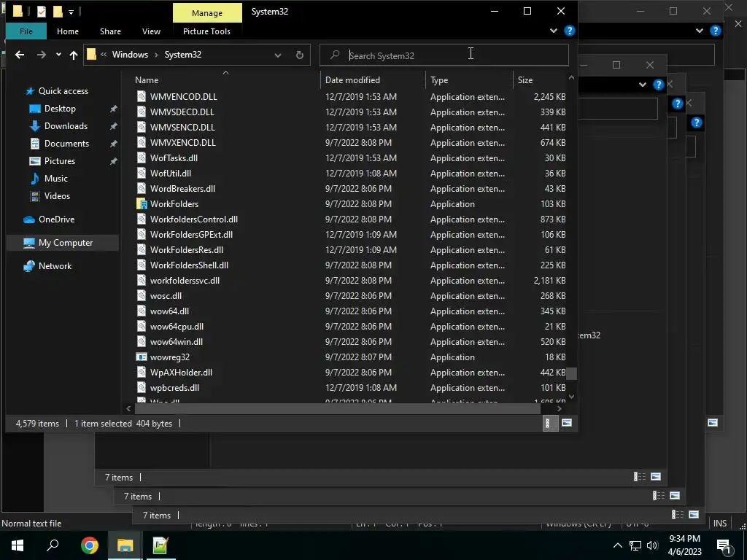Click pin icon next to Downloads
Screen dimensions: 747x560
(113, 127)
